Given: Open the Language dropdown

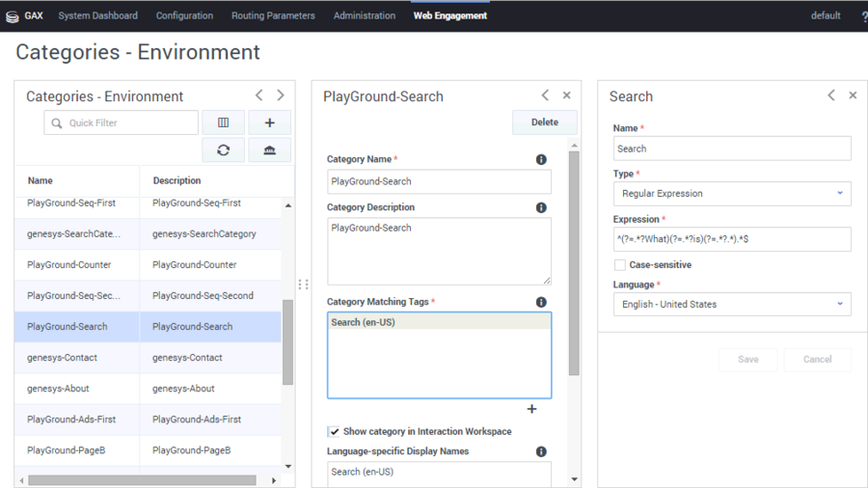Looking at the screenshot, I should (x=732, y=305).
